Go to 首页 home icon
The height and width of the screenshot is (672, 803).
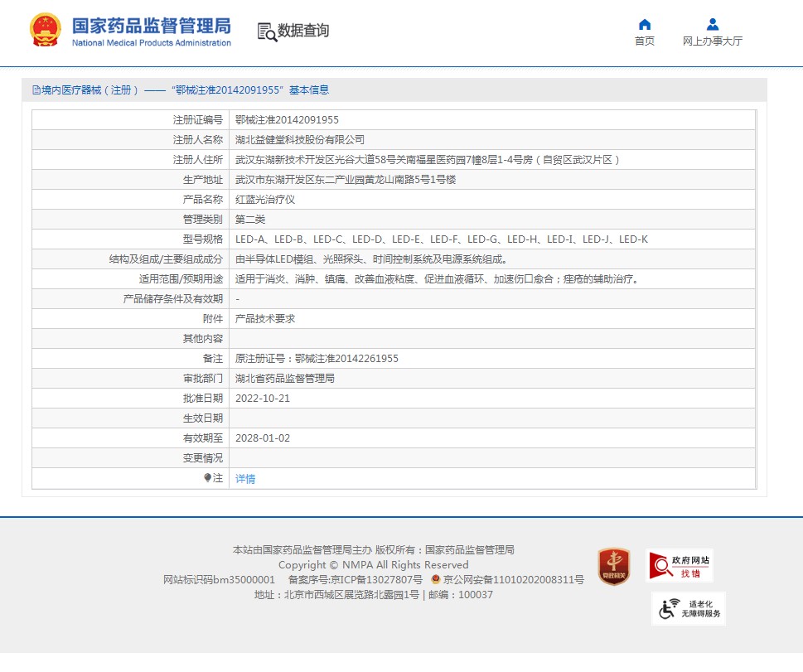click(x=645, y=24)
